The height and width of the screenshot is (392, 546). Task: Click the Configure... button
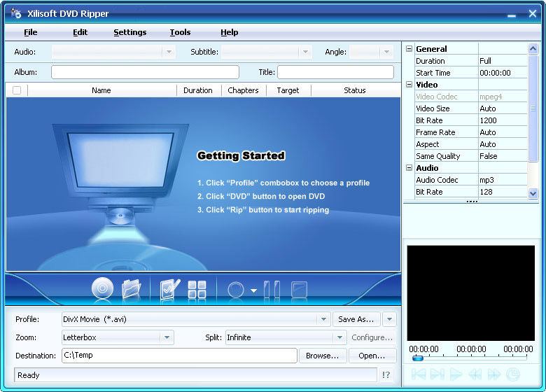tap(372, 337)
